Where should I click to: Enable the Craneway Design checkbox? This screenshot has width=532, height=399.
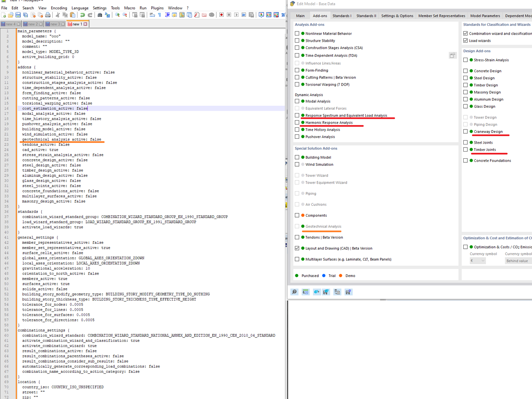point(465,131)
